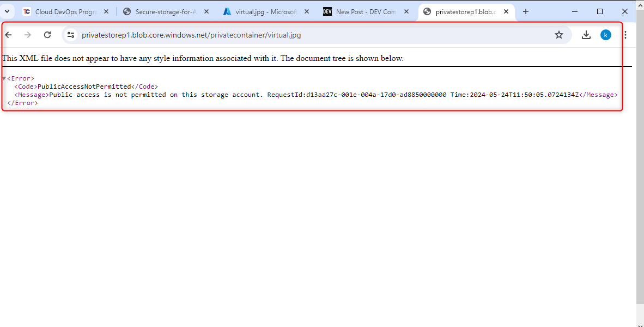The width and height of the screenshot is (644, 327).
Task: Open site information icon in address bar
Action: pos(71,35)
